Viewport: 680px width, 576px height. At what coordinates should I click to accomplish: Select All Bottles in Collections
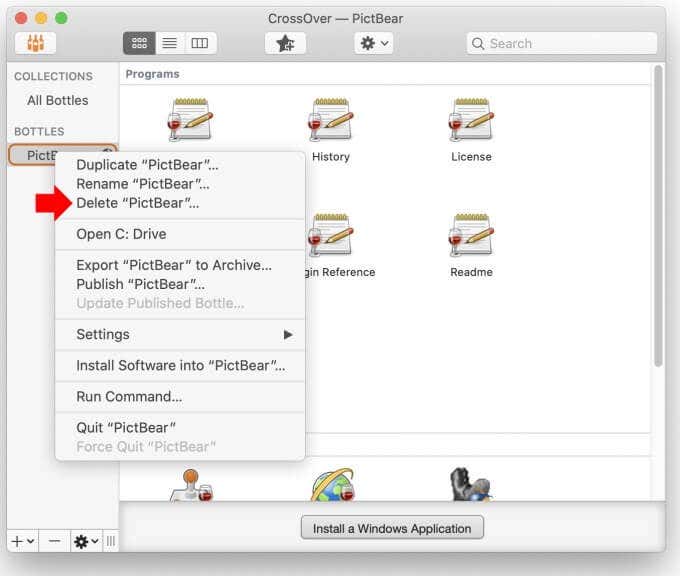click(x=58, y=101)
